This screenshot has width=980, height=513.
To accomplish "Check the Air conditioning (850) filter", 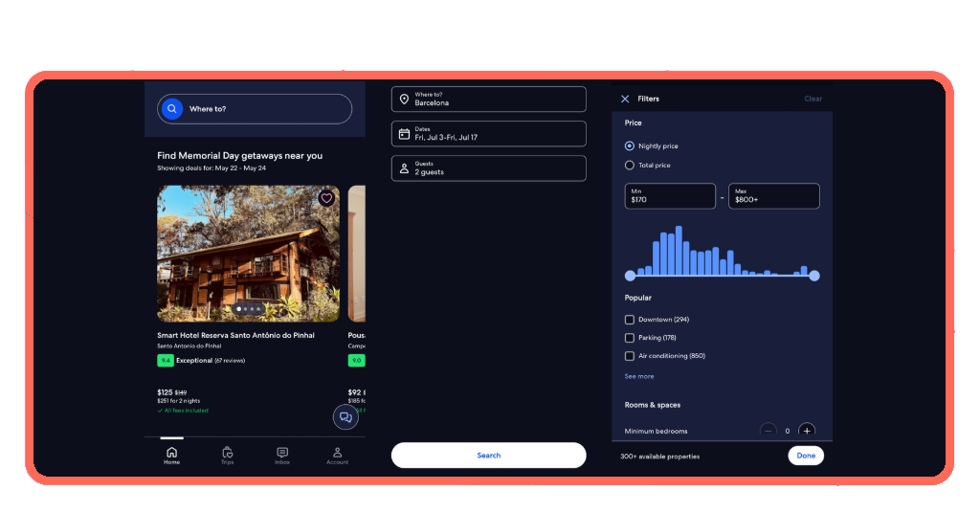I will [630, 355].
